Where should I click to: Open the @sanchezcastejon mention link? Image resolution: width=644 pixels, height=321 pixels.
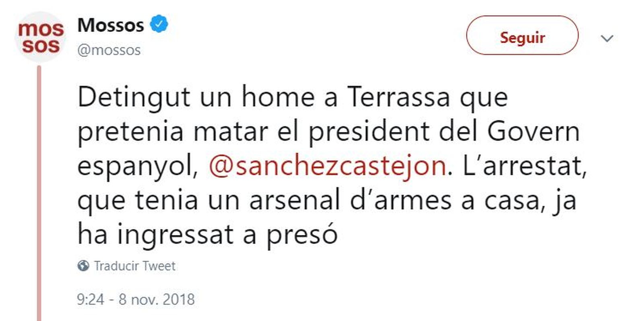coord(327,166)
